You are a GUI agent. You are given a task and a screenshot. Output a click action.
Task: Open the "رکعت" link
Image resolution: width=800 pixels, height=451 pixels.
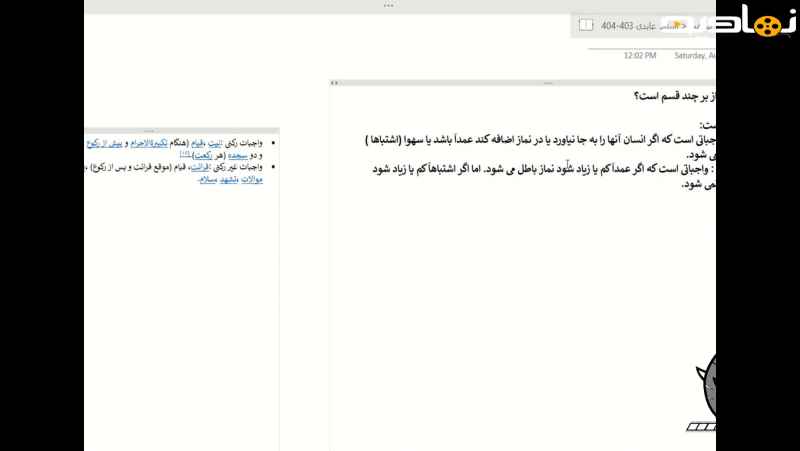203,156
